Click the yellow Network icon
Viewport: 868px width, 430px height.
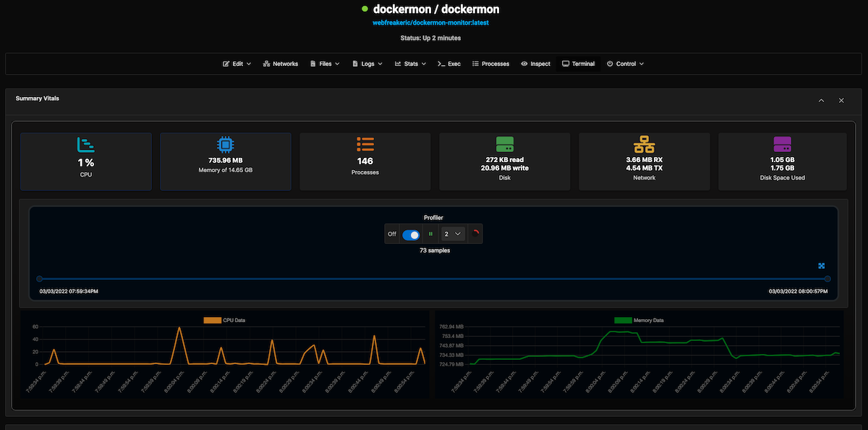(x=644, y=144)
